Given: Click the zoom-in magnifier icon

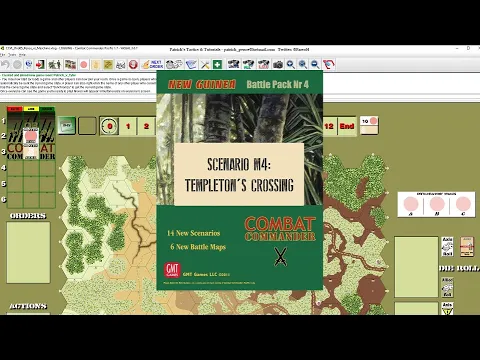Looking at the screenshot, I should pyautogui.click(x=291, y=64).
